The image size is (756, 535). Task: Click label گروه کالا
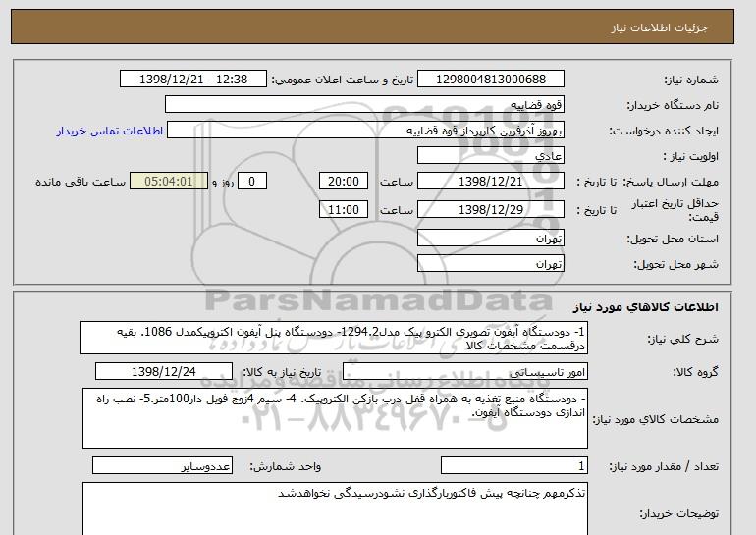696,372
